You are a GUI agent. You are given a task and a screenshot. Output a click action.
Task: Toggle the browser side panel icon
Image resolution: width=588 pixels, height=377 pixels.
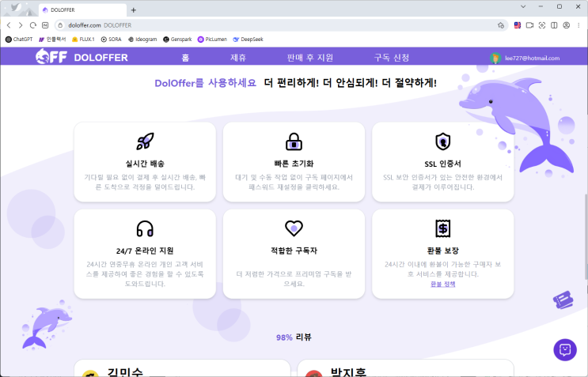554,25
